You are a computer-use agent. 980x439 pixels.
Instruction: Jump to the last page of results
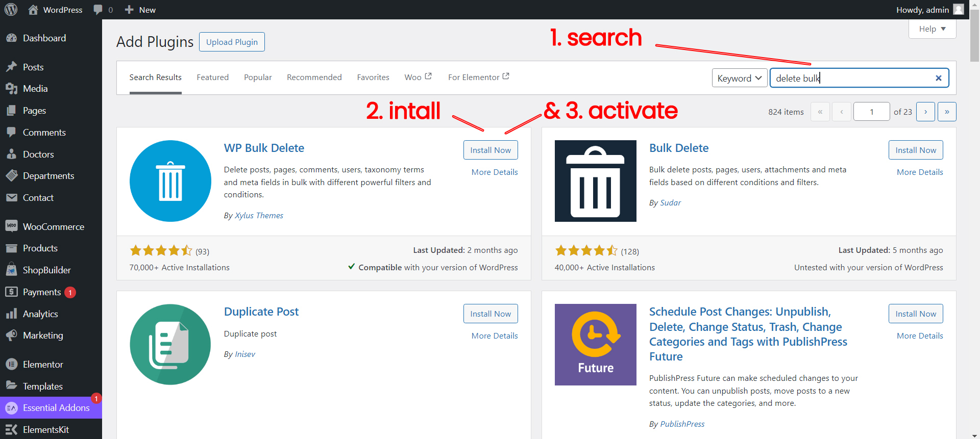947,112
